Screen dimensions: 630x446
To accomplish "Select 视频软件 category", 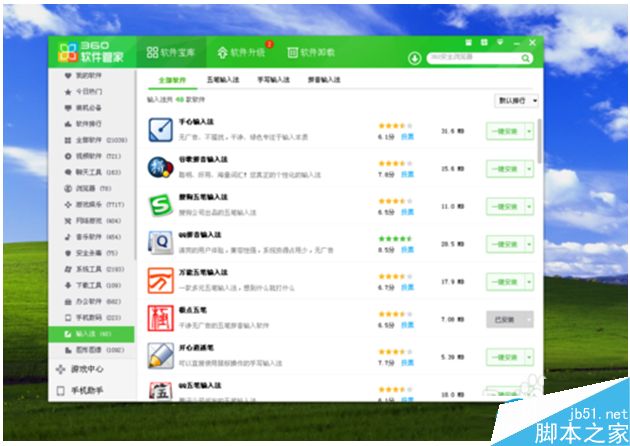I will 92,156.
